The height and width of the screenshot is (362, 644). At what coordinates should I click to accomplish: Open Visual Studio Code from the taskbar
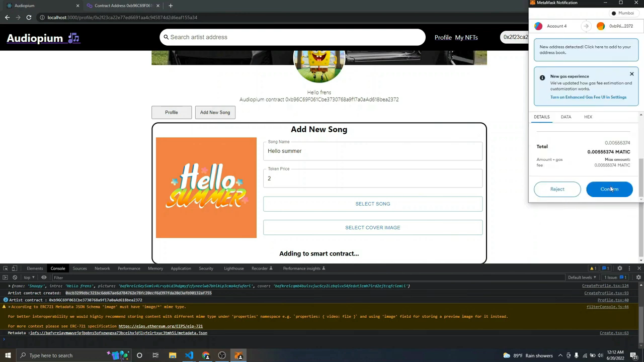tap(189, 355)
